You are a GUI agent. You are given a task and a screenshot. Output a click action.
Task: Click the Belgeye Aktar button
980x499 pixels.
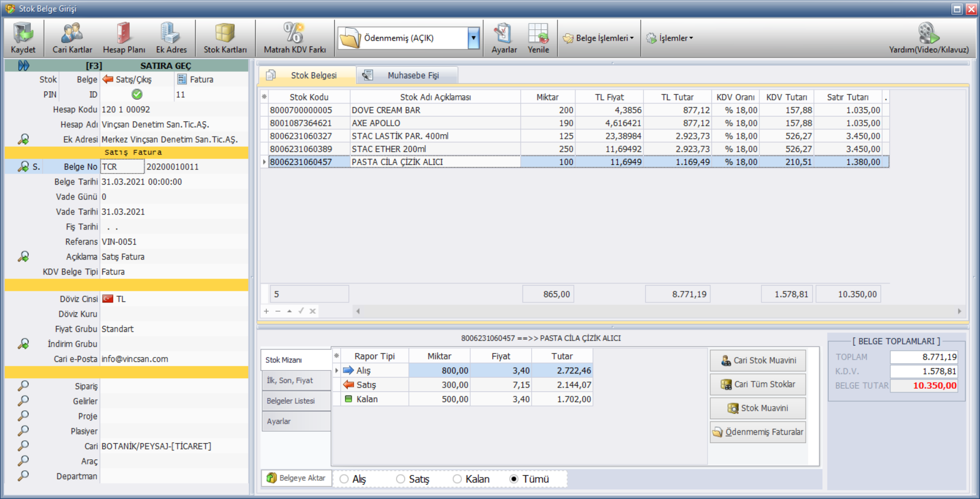click(296, 478)
